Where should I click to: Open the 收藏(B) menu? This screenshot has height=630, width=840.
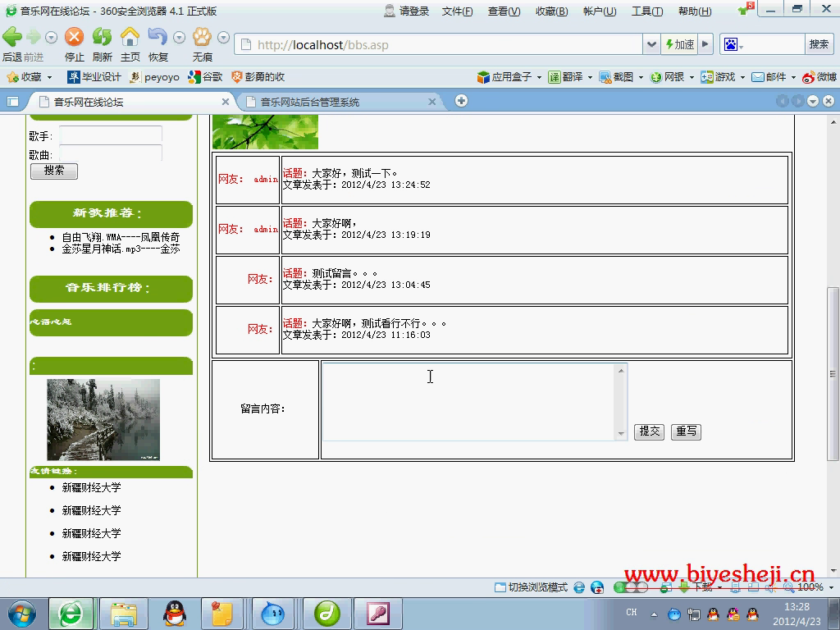[x=552, y=11]
